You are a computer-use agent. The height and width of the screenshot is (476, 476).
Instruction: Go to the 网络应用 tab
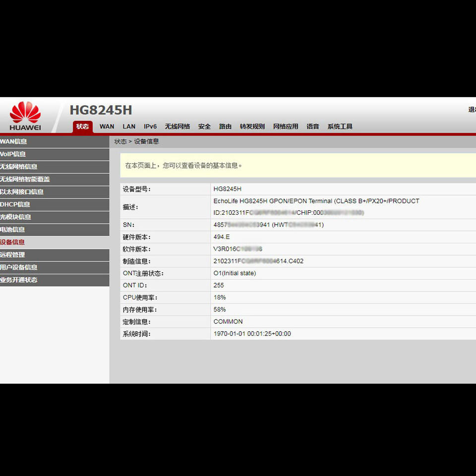pos(286,126)
